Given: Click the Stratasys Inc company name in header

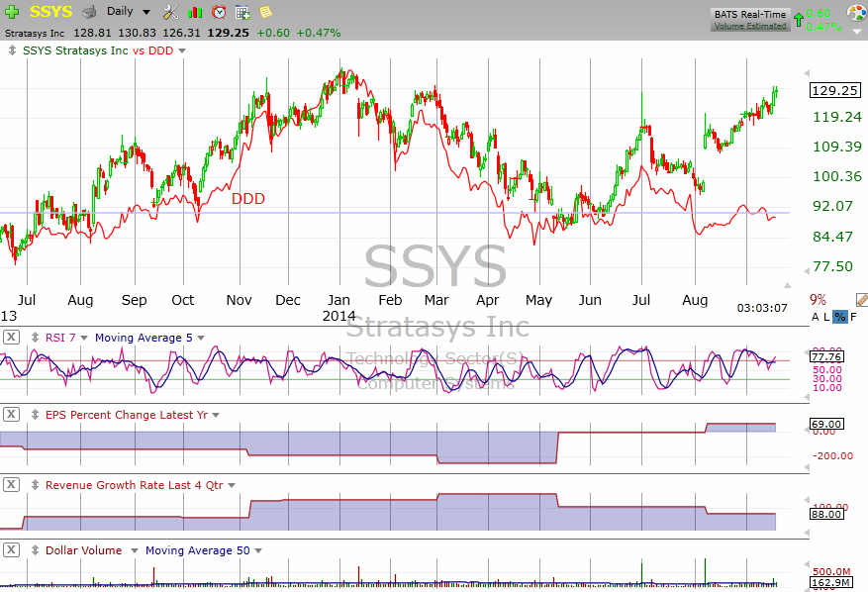Looking at the screenshot, I should tap(35, 34).
